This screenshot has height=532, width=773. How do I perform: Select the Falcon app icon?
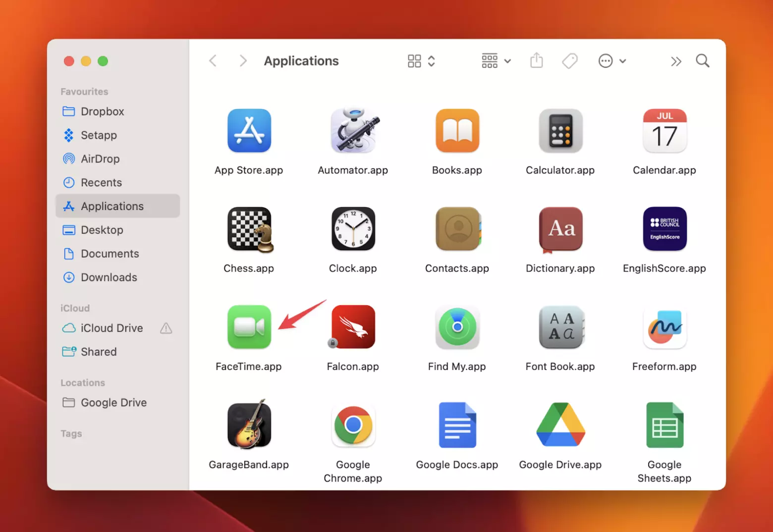pyautogui.click(x=353, y=327)
